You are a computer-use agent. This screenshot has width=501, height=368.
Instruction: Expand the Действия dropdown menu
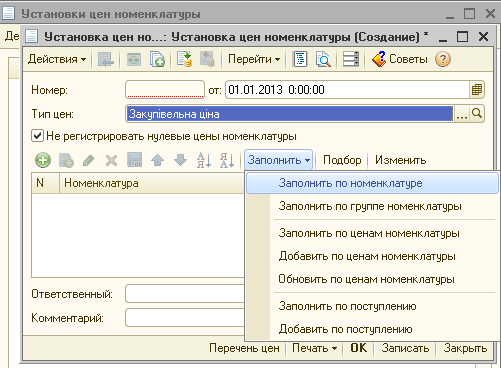click(x=57, y=59)
